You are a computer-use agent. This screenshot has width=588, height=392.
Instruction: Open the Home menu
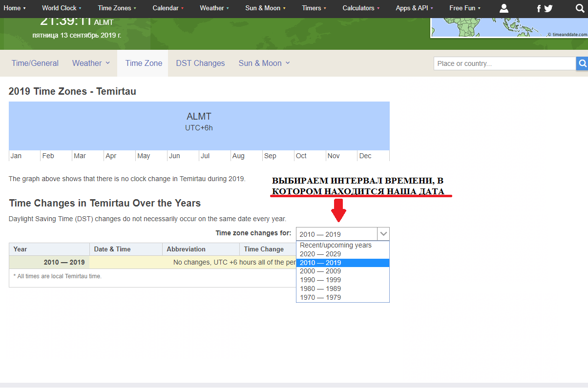pos(15,8)
